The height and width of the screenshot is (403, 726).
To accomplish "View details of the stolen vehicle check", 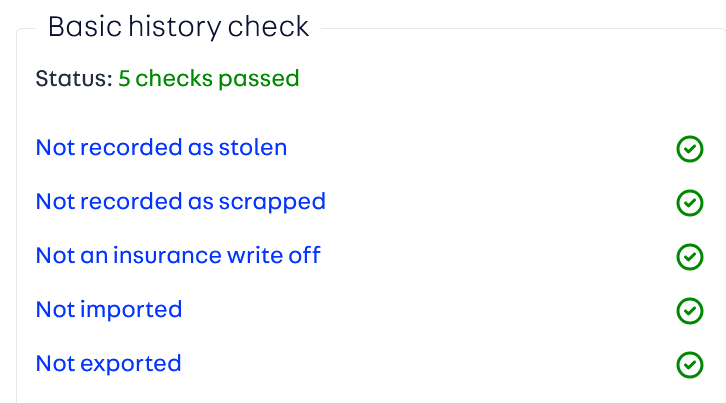I will point(161,148).
